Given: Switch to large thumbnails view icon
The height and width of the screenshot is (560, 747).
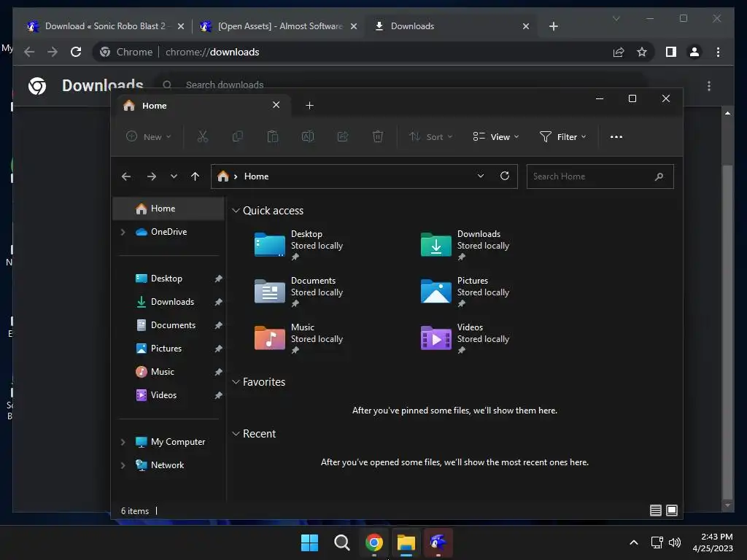Looking at the screenshot, I should (672, 510).
